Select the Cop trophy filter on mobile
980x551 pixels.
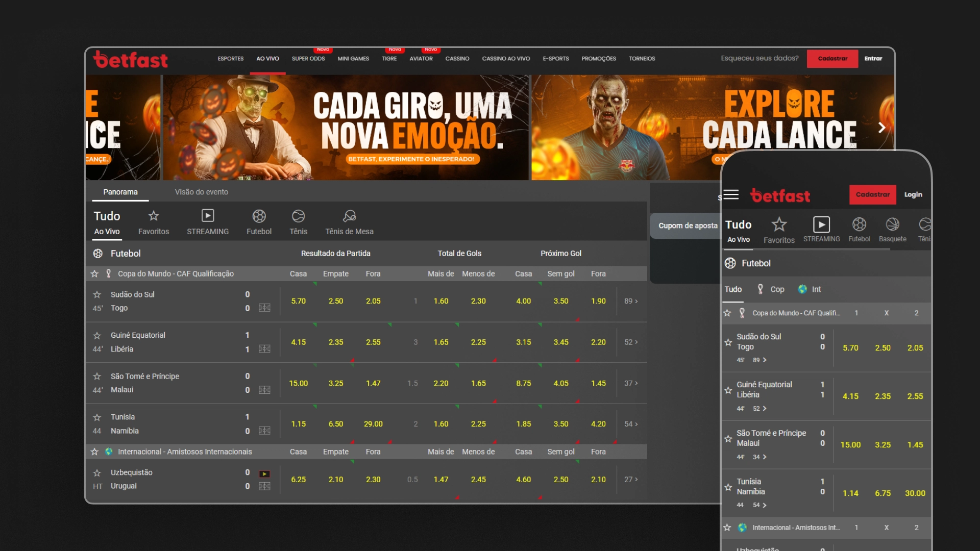[x=771, y=289]
